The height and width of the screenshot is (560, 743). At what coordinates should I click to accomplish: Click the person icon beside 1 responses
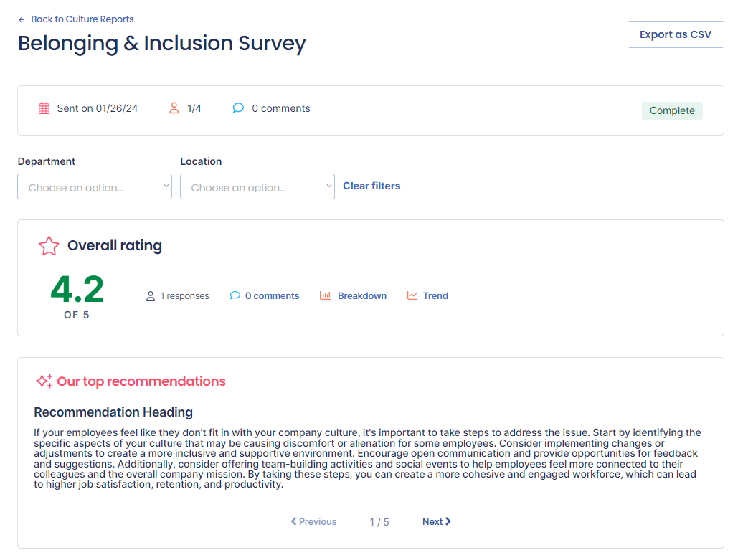click(151, 296)
